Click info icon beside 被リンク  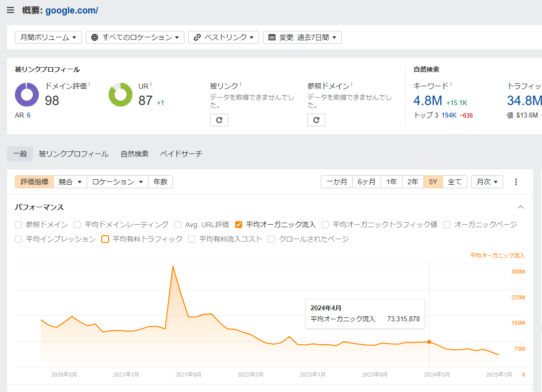coord(241,84)
